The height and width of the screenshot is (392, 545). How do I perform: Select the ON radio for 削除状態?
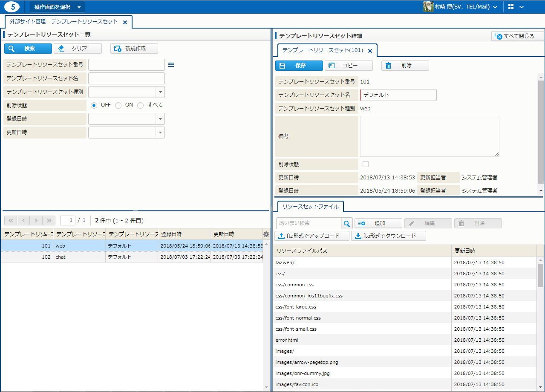tap(118, 105)
